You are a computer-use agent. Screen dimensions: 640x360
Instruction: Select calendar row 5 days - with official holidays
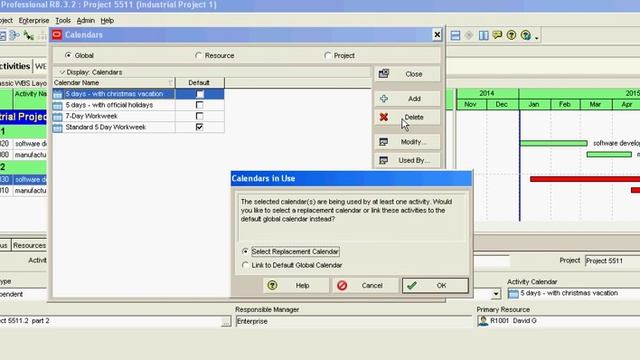click(138, 105)
